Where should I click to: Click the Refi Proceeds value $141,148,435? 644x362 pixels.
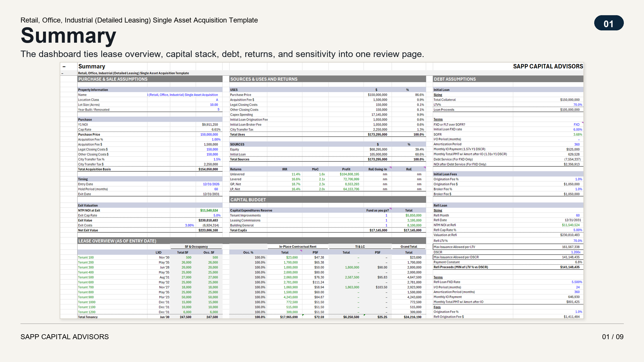[570, 267]
